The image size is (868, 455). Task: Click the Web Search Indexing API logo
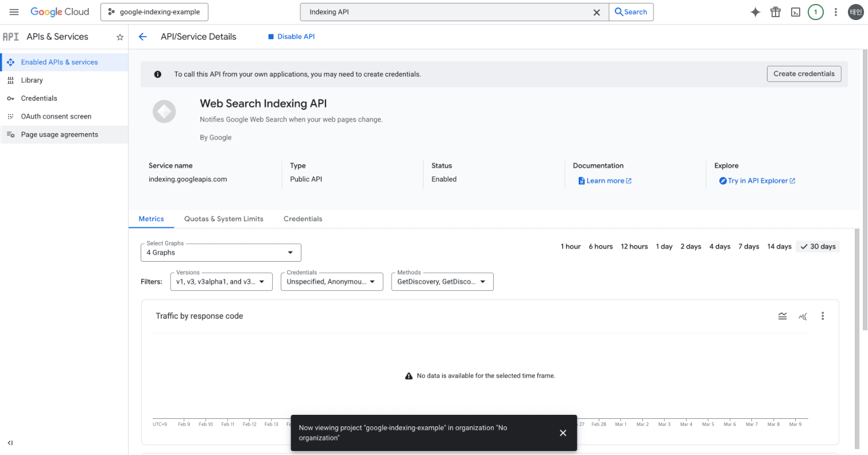tap(164, 111)
